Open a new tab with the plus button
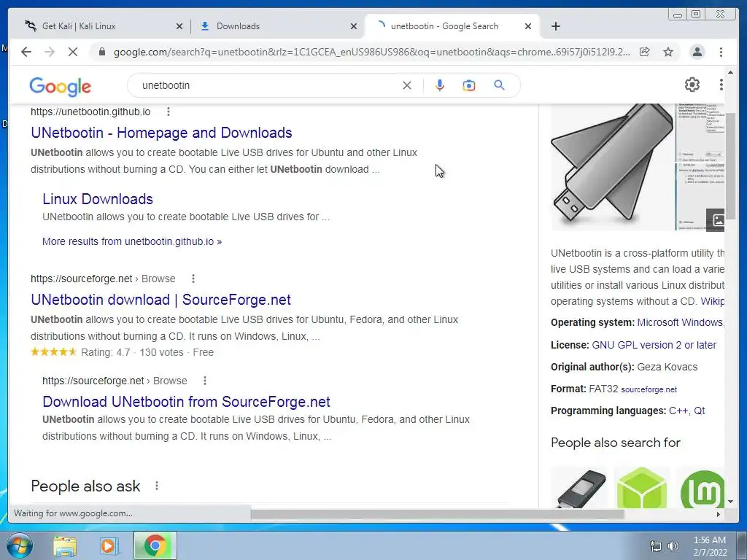 pos(555,26)
